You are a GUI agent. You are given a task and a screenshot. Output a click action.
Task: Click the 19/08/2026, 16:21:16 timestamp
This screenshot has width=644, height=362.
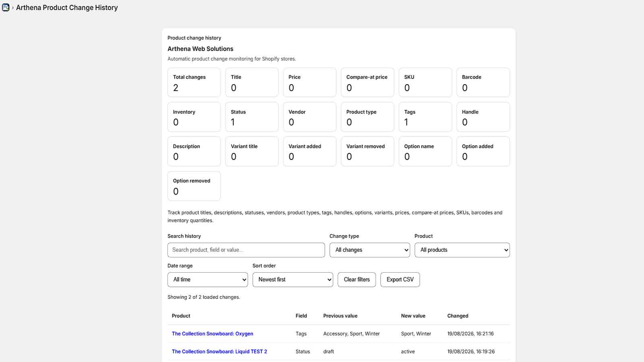point(471,334)
